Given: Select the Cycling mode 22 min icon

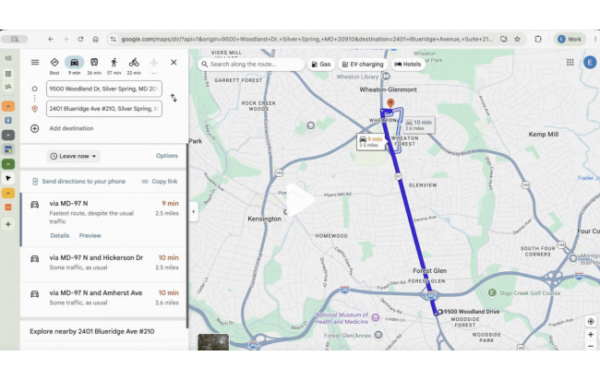Looking at the screenshot, I should (134, 62).
